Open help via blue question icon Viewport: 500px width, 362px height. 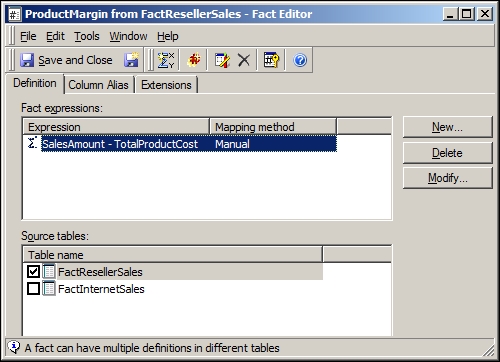click(300, 60)
